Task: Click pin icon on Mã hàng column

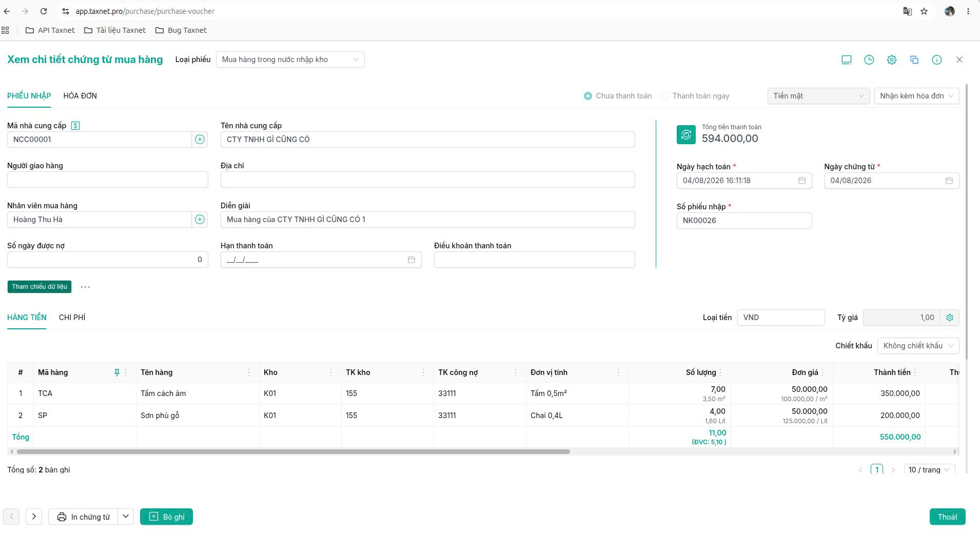Action: point(116,372)
